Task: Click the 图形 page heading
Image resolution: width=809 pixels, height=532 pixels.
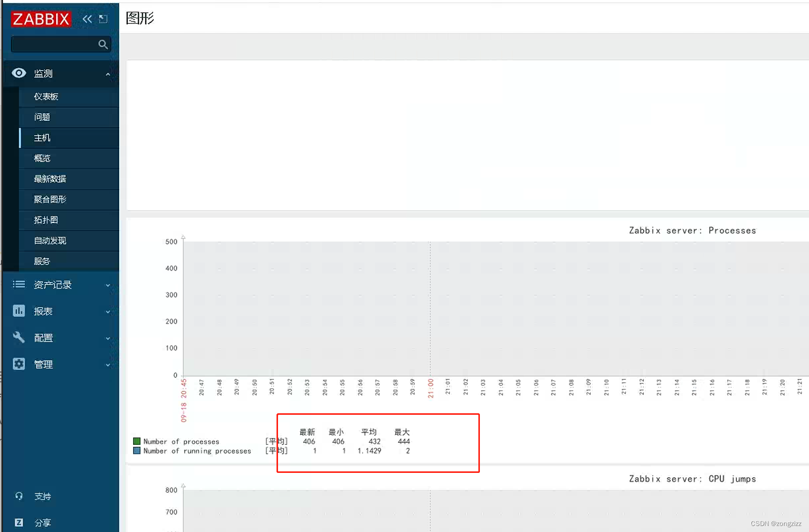Action: 140,19
